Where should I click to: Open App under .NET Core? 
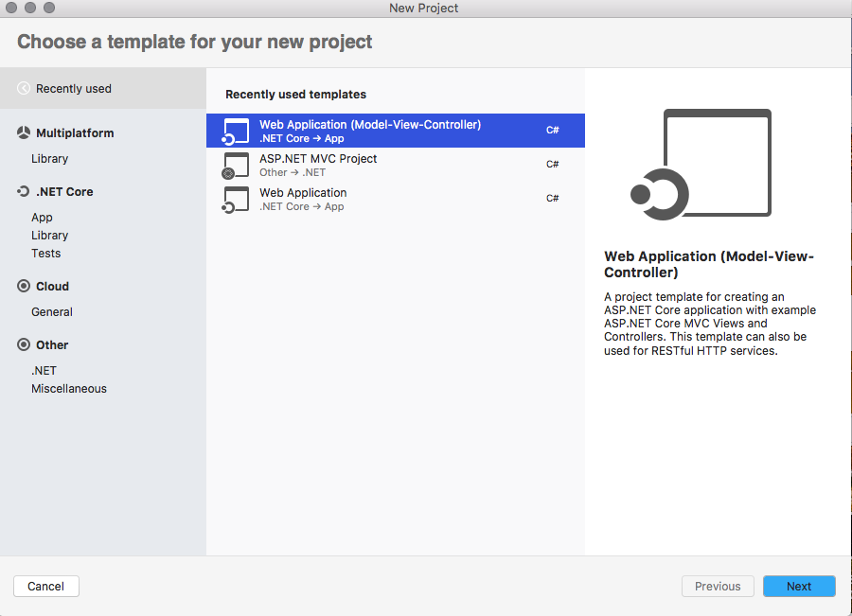pos(42,218)
